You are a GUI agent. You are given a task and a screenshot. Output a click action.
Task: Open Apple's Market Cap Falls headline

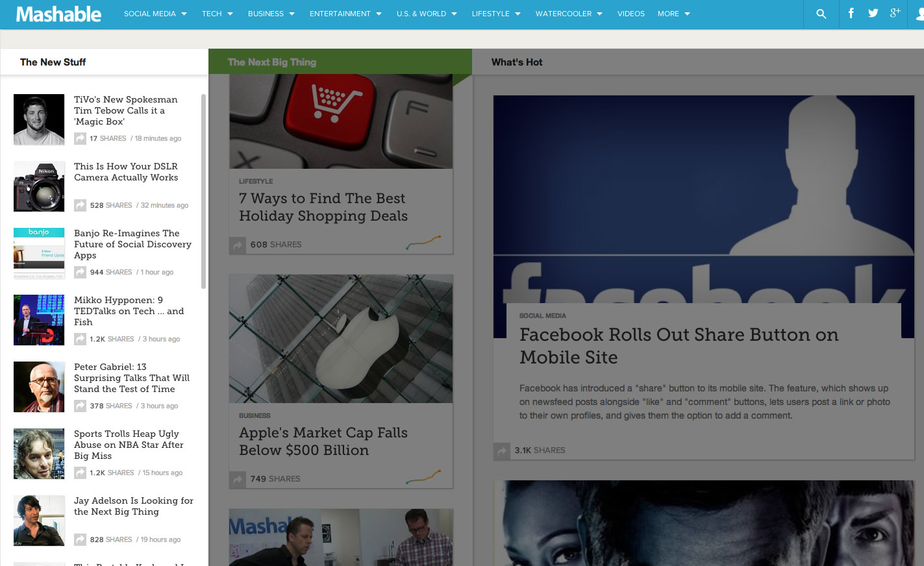[x=323, y=441]
